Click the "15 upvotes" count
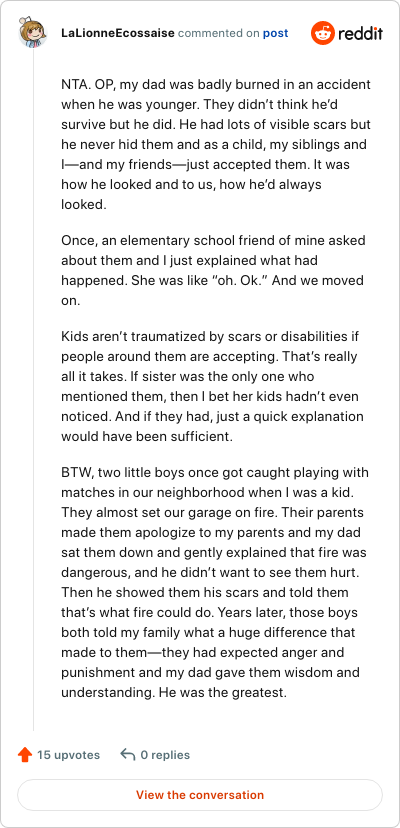This screenshot has height=828, width=400. pos(68,755)
